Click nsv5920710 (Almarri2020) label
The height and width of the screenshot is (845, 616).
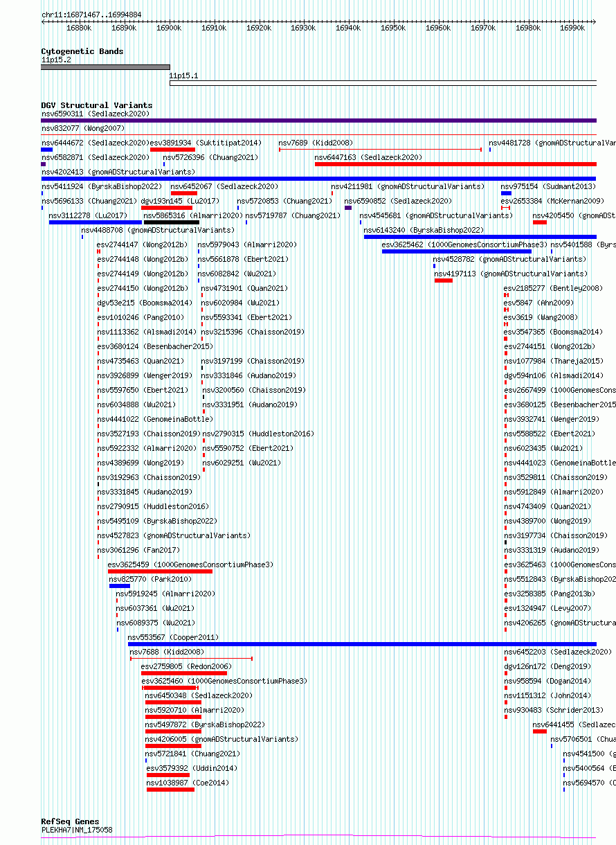(x=194, y=710)
